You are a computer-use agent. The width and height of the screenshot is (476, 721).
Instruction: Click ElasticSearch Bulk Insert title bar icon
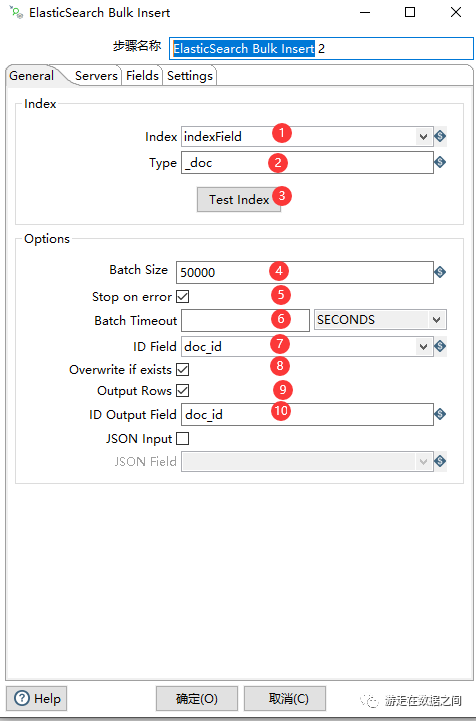tap(16, 12)
